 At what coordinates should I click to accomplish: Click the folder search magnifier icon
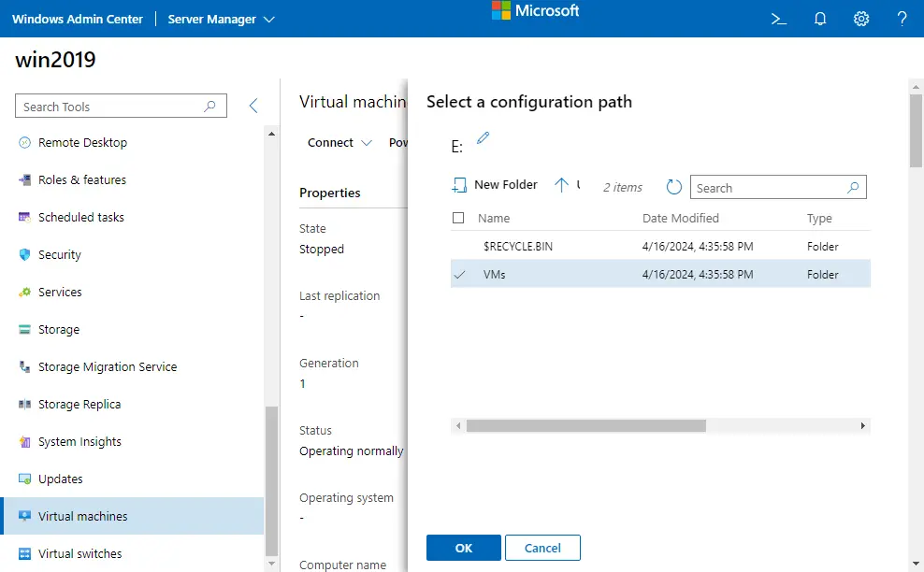tap(853, 187)
